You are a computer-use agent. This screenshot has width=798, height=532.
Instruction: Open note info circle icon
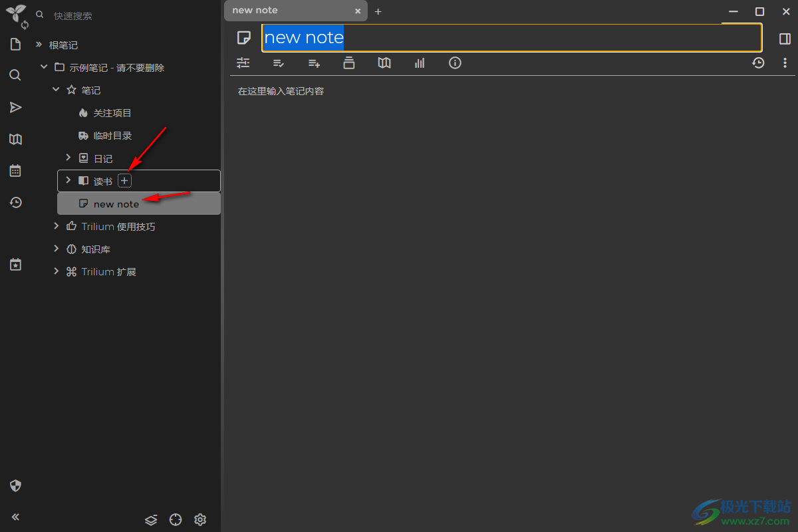(455, 63)
